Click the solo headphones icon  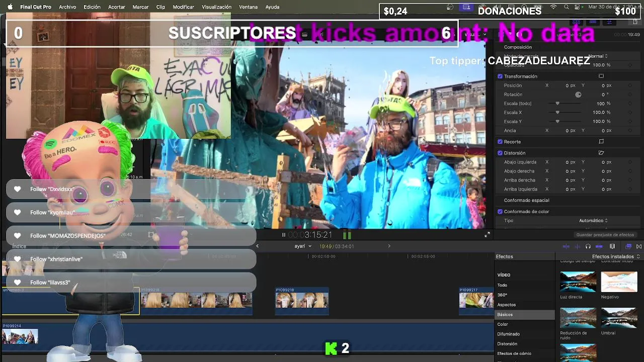588,246
